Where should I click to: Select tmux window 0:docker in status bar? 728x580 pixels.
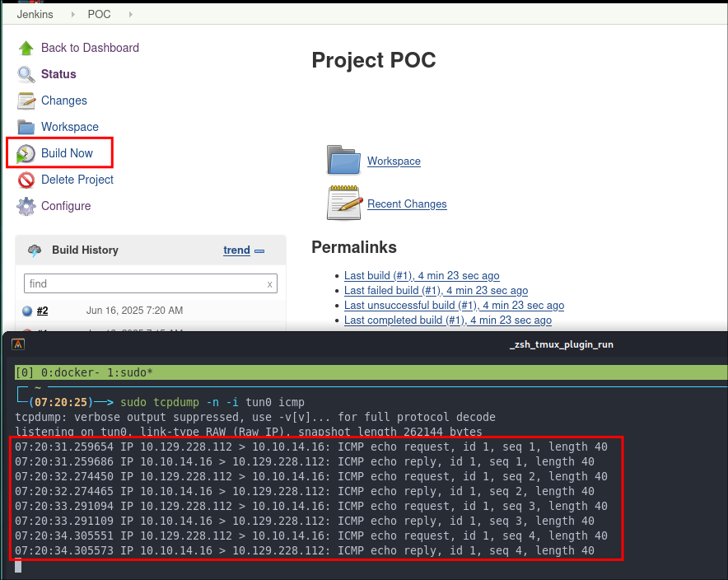click(x=70, y=372)
